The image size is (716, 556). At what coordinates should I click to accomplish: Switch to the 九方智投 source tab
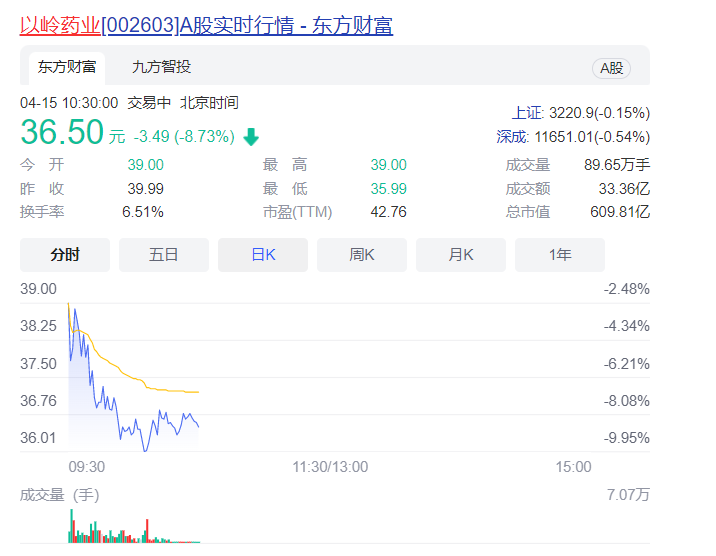pyautogui.click(x=161, y=68)
